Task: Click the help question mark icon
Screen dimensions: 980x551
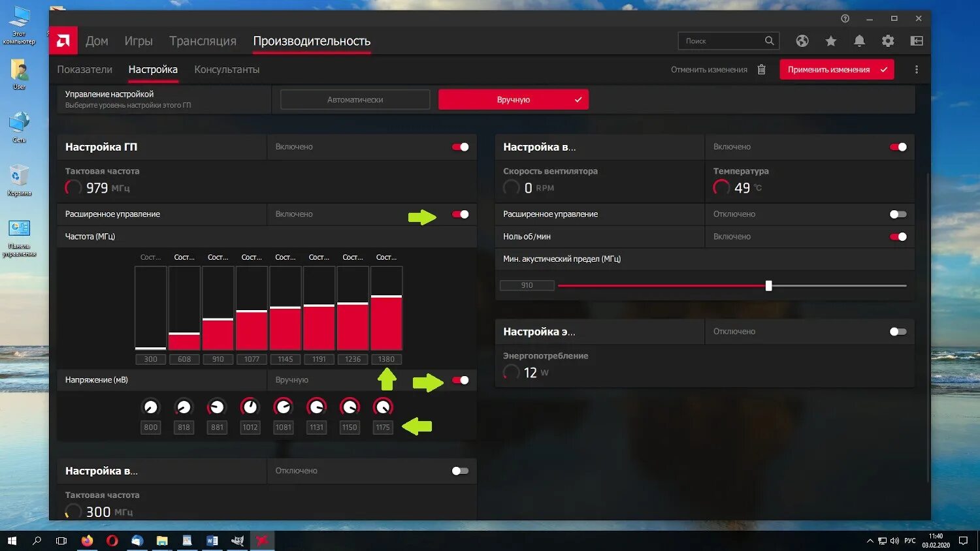Action: (x=845, y=18)
